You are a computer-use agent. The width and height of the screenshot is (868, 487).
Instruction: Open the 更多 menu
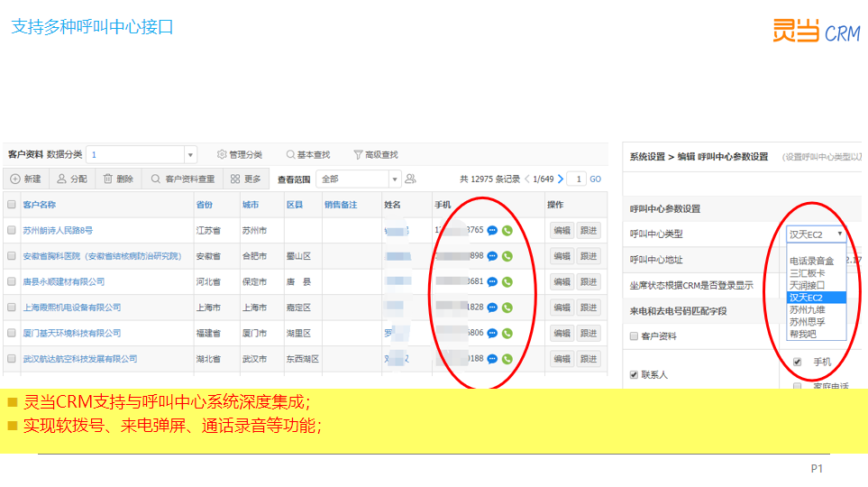tap(246, 179)
